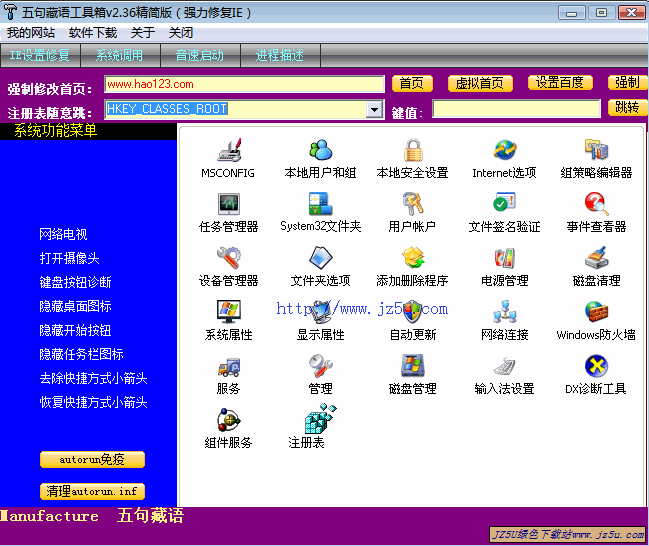Click 恢复快捷方式小箭头 link

coord(94,402)
